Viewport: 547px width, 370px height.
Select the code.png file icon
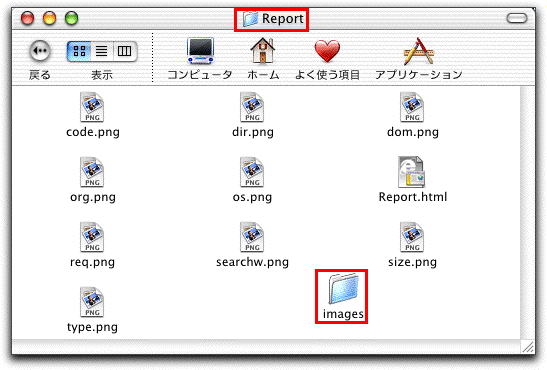click(x=92, y=107)
